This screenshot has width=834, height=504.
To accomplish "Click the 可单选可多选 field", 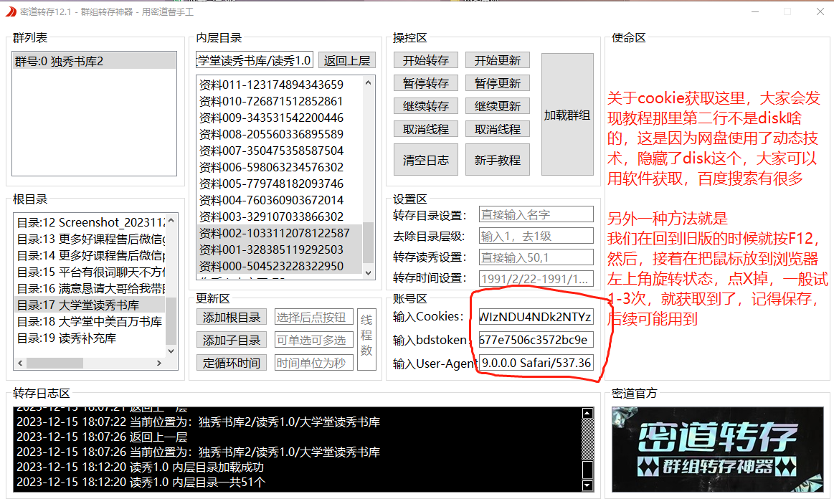I will [314, 341].
